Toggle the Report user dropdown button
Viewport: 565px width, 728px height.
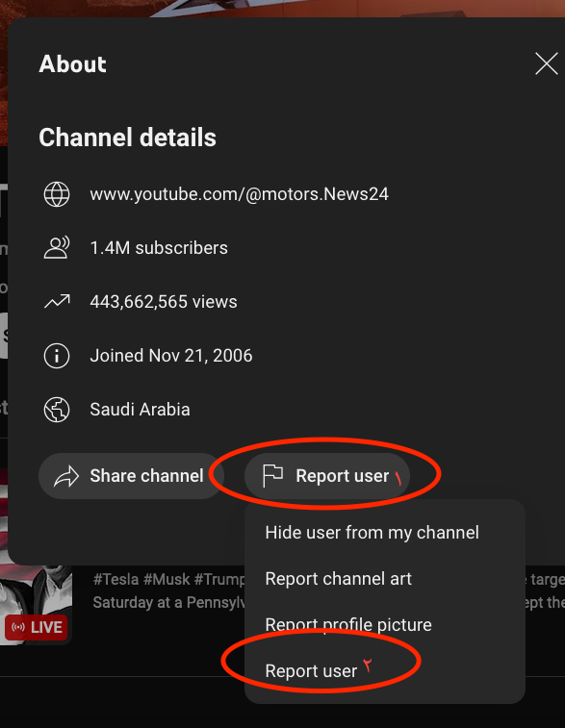click(327, 476)
